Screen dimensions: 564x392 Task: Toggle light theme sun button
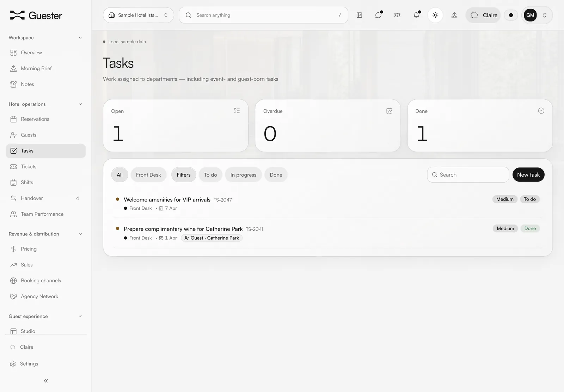tap(435, 15)
